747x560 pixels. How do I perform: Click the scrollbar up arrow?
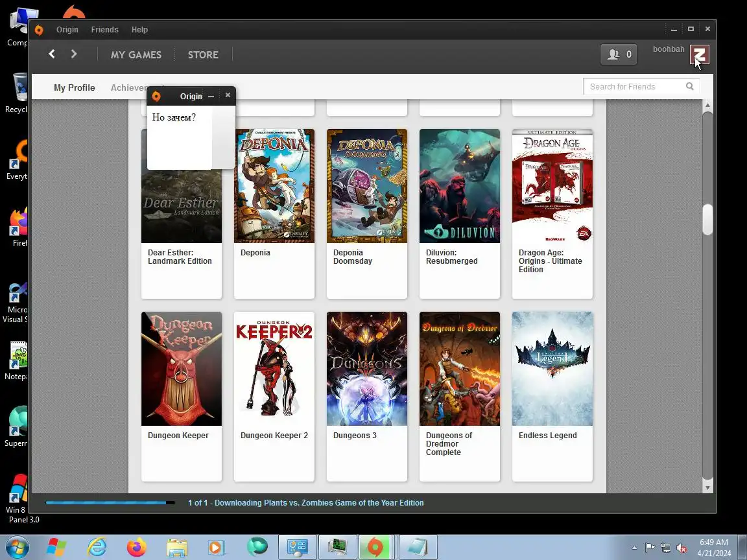point(707,105)
